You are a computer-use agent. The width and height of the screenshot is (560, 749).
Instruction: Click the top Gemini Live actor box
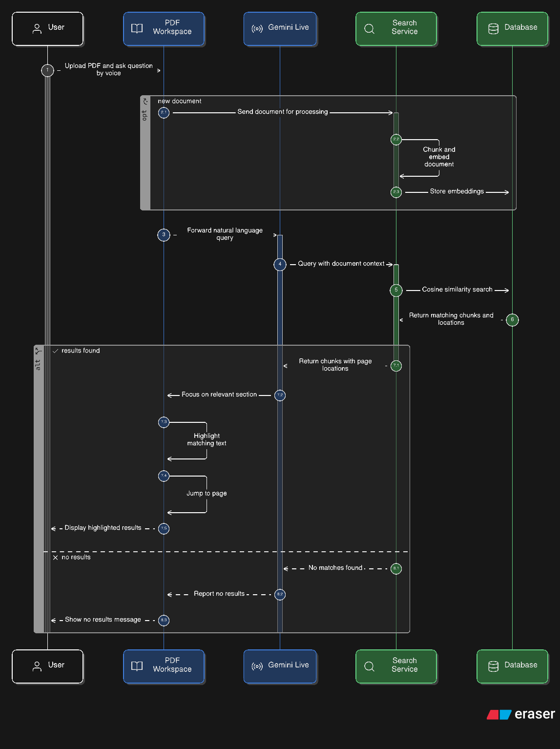(x=280, y=29)
